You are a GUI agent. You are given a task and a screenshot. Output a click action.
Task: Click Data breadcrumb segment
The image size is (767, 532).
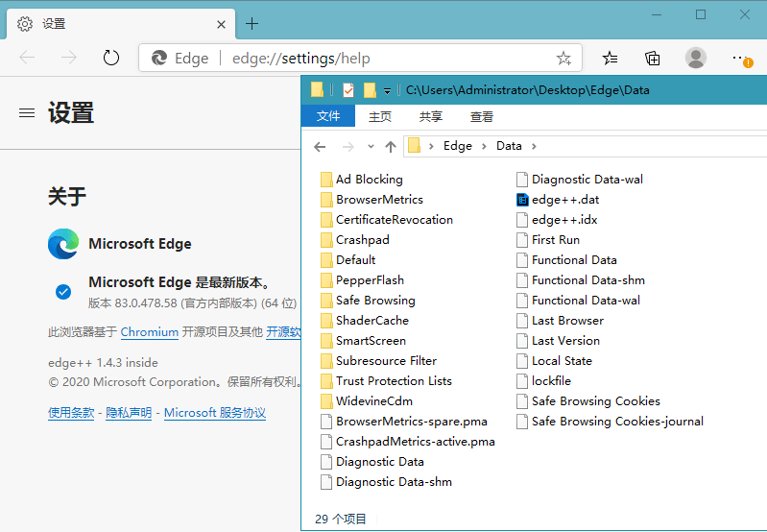(x=509, y=146)
